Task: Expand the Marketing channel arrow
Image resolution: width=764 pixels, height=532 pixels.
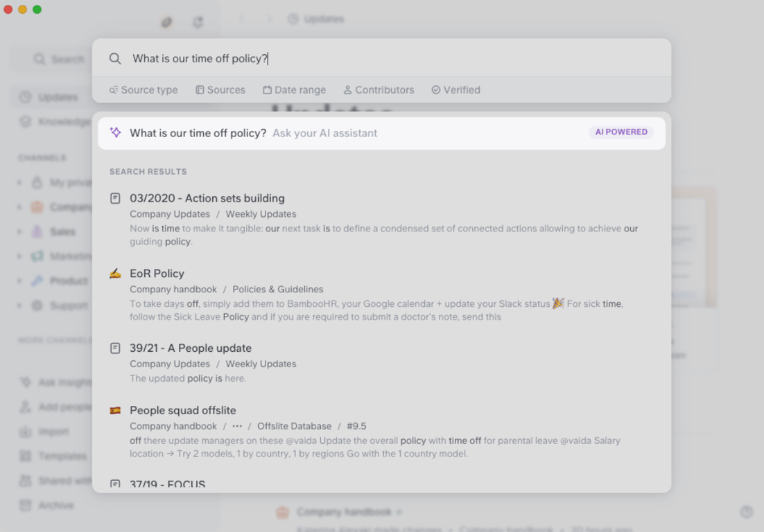Action: click(x=19, y=256)
